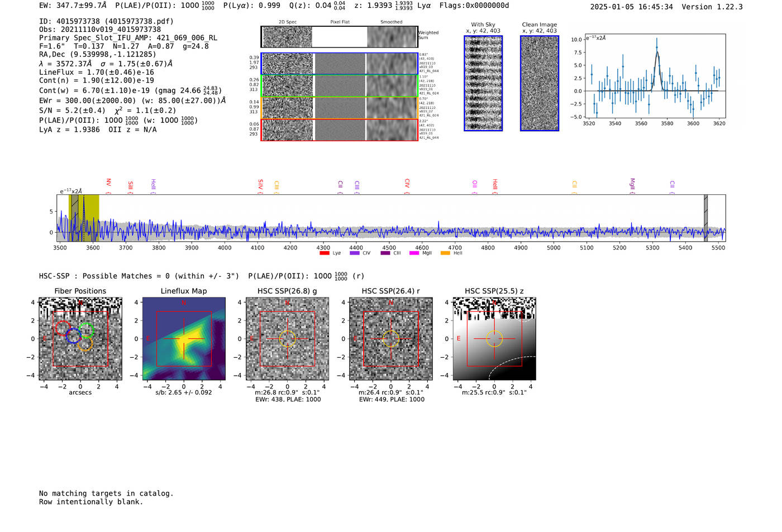The image size is (782, 532).
Task: Select the HSC SSP(26.8) g cutout image
Action: (287, 339)
